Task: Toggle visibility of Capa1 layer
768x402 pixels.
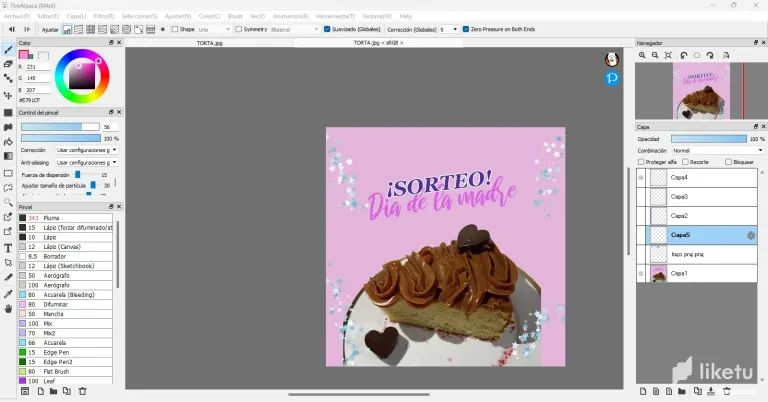Action: click(641, 274)
